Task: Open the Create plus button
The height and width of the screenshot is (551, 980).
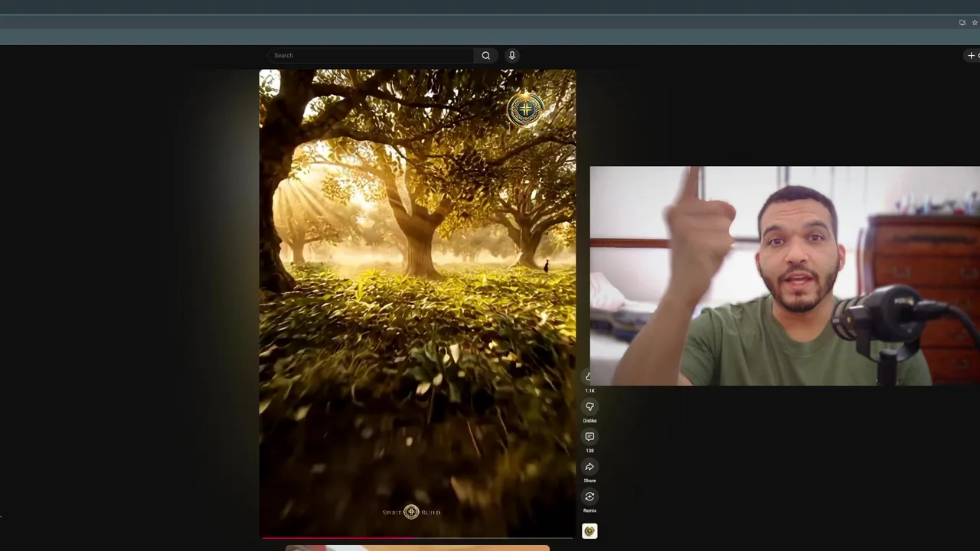Action: [x=972, y=55]
